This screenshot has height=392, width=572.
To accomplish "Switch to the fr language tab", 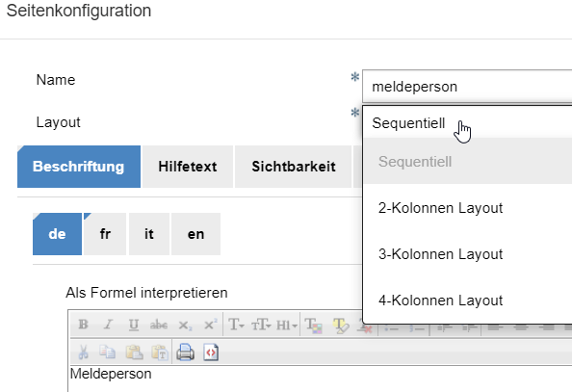I will tap(105, 234).
